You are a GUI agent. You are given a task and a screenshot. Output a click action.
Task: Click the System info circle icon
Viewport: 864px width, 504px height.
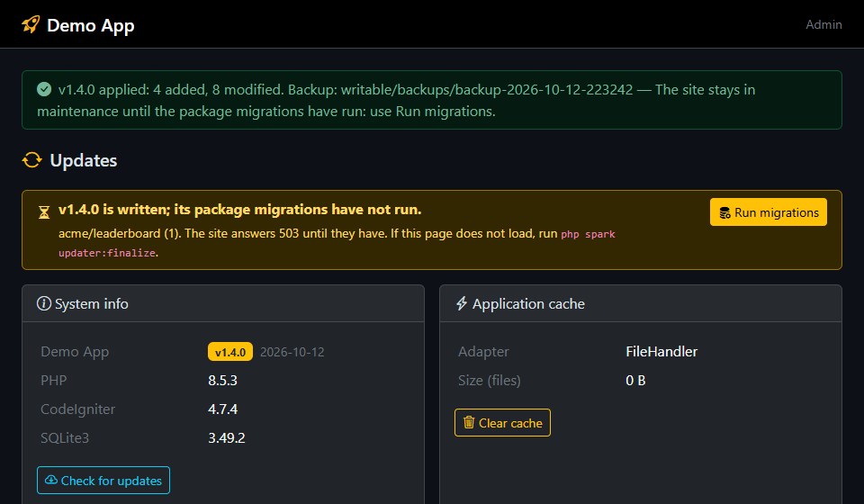pos(43,303)
